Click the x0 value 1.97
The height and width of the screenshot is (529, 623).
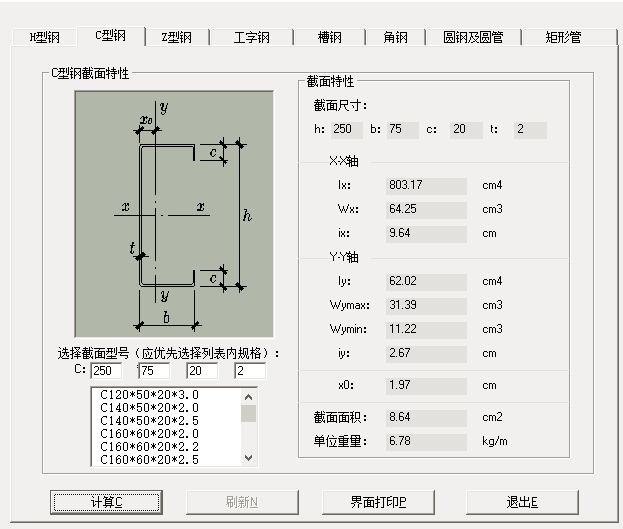(x=426, y=386)
